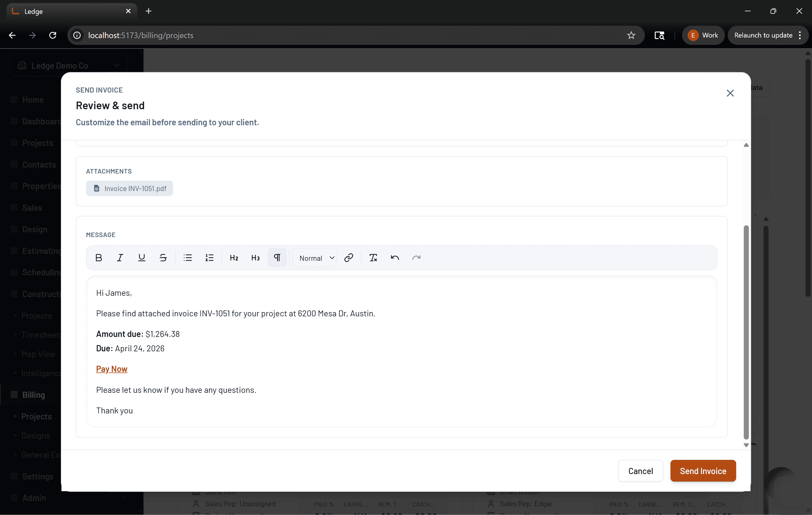Toggle italic formatting in message toolbar
Viewport: 812px width, 515px height.
pyautogui.click(x=120, y=258)
